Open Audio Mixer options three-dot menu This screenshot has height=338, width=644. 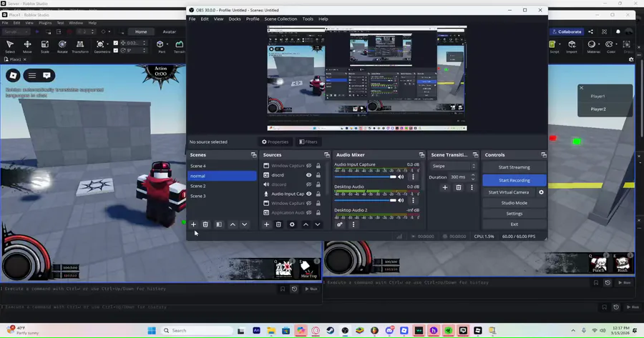tap(353, 224)
